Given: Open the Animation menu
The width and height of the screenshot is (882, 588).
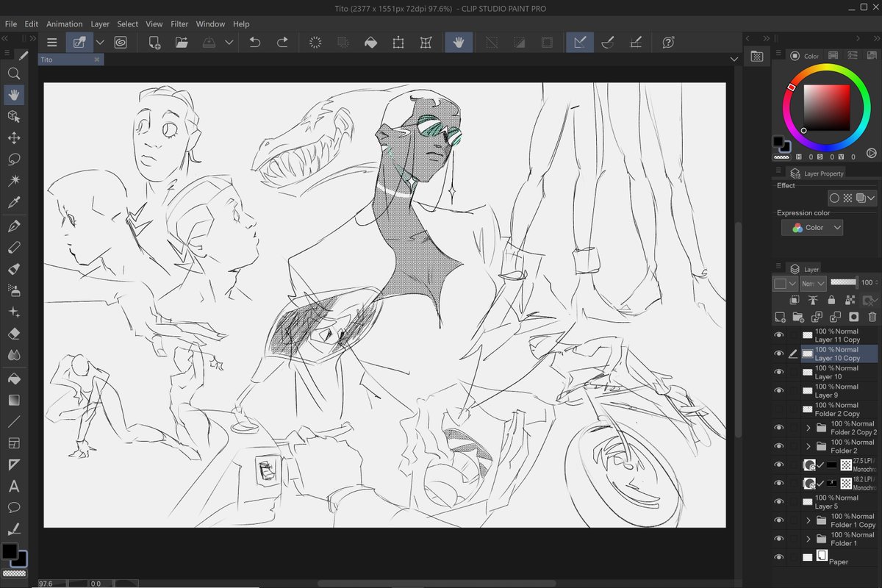Looking at the screenshot, I should [65, 24].
